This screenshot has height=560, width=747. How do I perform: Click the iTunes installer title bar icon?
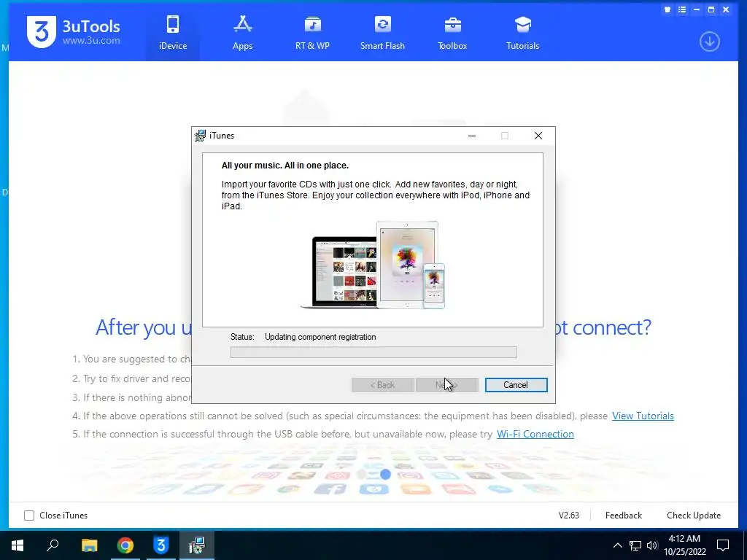pos(200,136)
